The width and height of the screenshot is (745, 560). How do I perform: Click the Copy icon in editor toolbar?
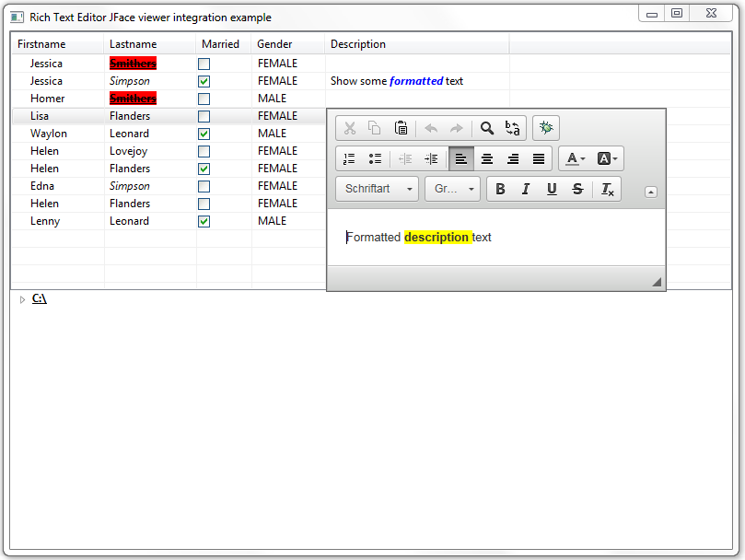(x=375, y=128)
